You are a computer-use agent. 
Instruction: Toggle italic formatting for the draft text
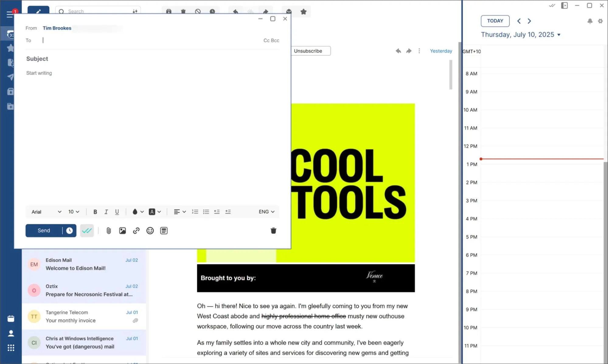106,212
